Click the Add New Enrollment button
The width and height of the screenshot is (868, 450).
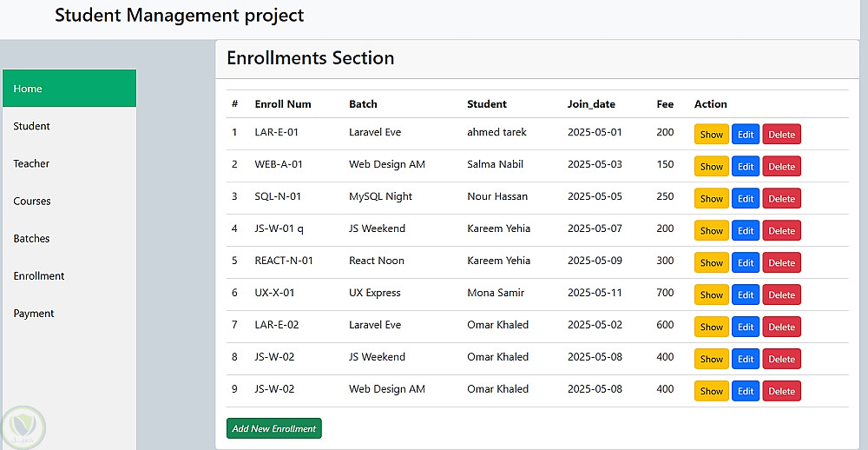pos(273,428)
